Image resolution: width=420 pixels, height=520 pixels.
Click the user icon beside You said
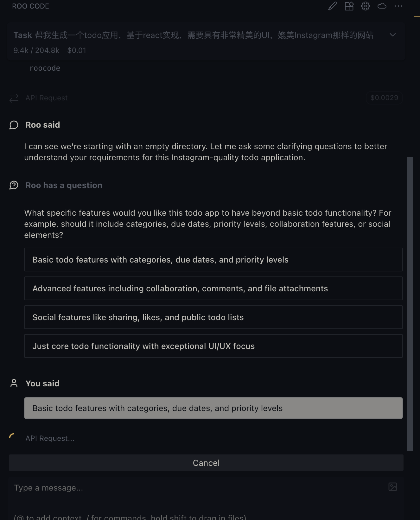point(14,384)
